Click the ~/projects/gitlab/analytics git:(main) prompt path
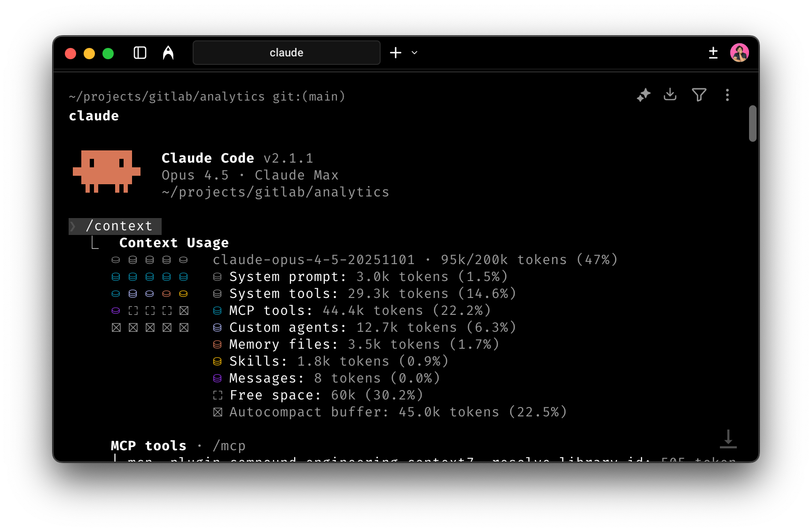812x532 pixels. point(207,96)
